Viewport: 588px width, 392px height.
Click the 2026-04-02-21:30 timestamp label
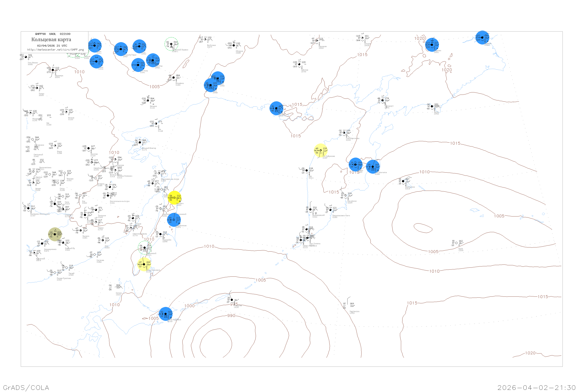coord(536,387)
